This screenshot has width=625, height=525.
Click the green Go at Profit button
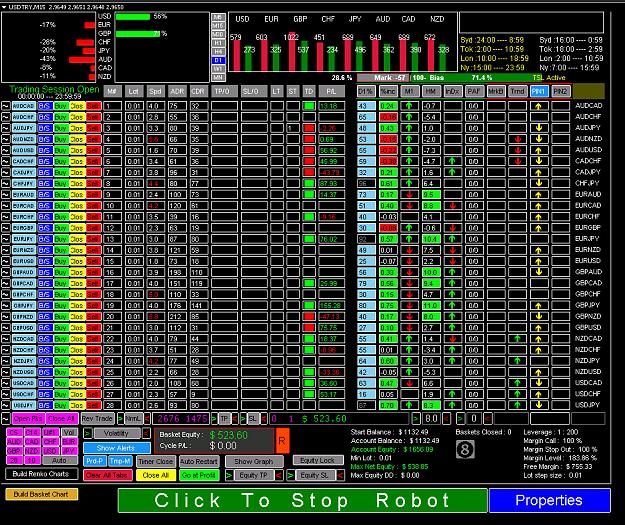coord(199,476)
